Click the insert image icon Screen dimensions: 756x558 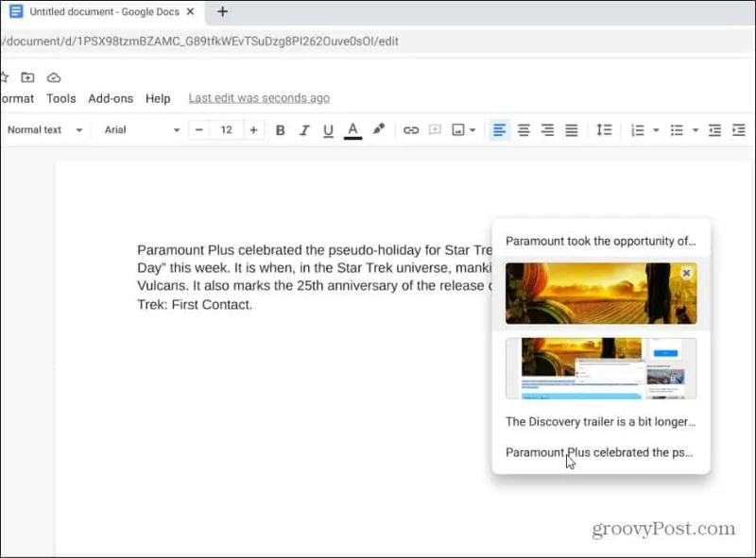point(458,130)
